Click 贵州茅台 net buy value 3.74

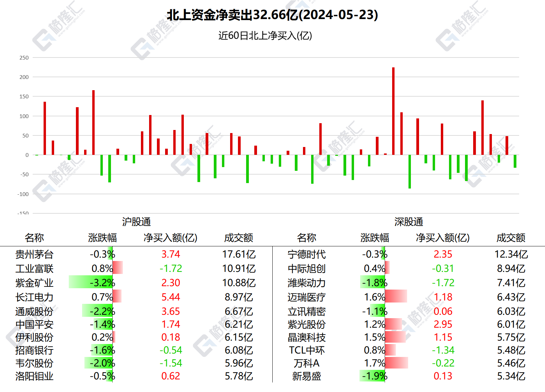tap(171, 254)
